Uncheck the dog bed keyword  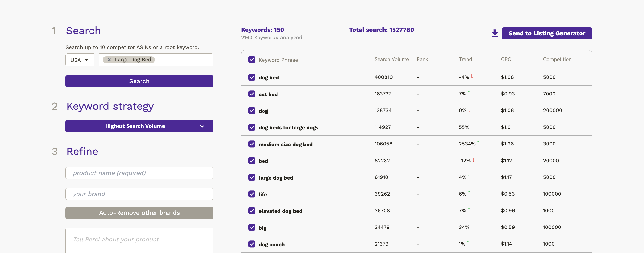coord(251,77)
